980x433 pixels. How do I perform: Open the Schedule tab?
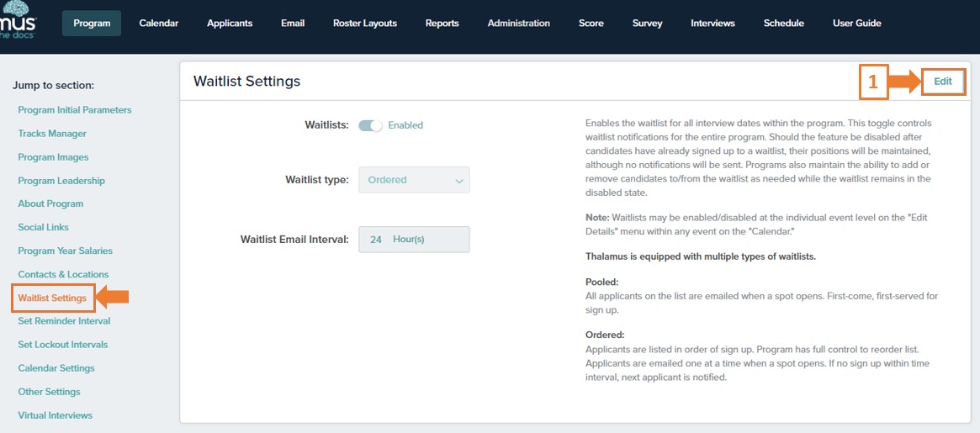(x=784, y=23)
